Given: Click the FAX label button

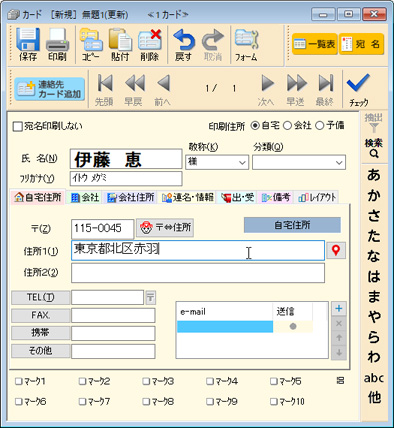Looking at the screenshot, I should (41, 315).
